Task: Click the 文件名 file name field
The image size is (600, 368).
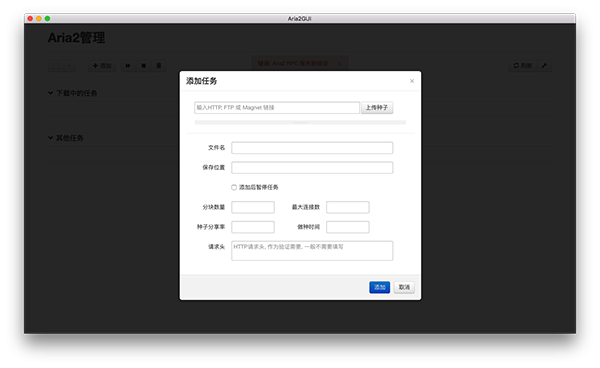Action: point(312,148)
